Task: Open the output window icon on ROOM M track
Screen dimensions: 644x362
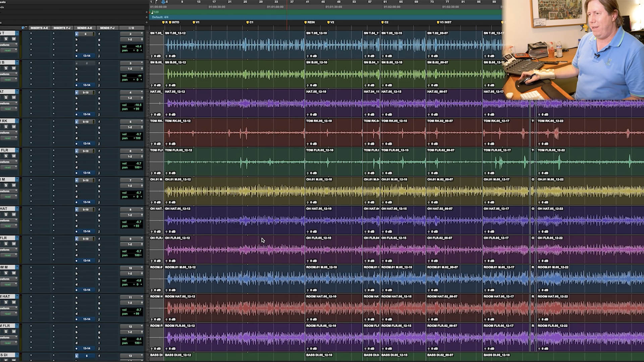Action: (x=142, y=274)
